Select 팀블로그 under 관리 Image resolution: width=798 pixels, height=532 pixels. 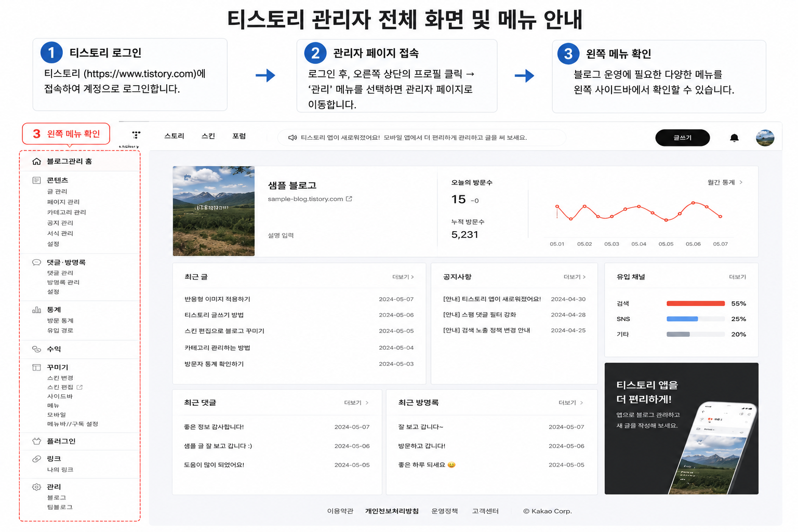pos(60,507)
